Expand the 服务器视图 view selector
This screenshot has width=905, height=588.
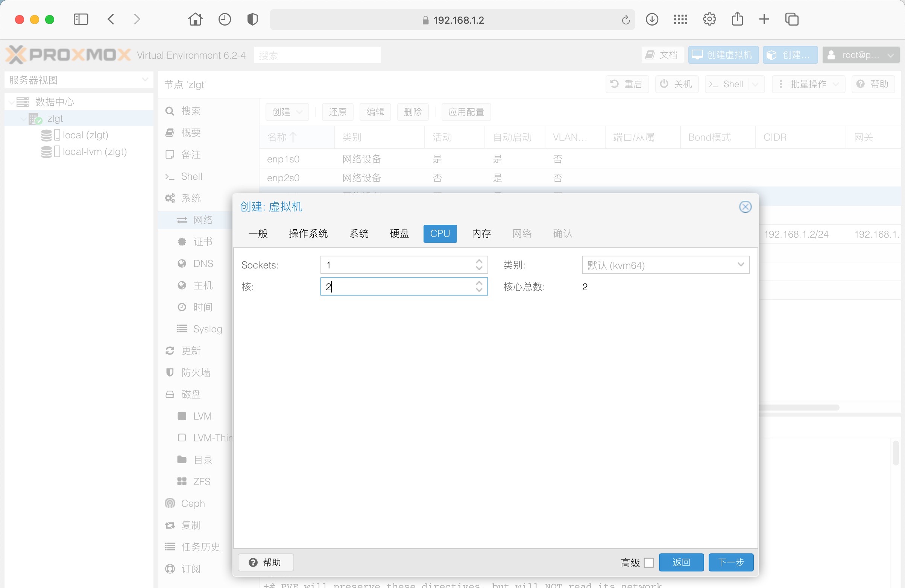coord(144,80)
